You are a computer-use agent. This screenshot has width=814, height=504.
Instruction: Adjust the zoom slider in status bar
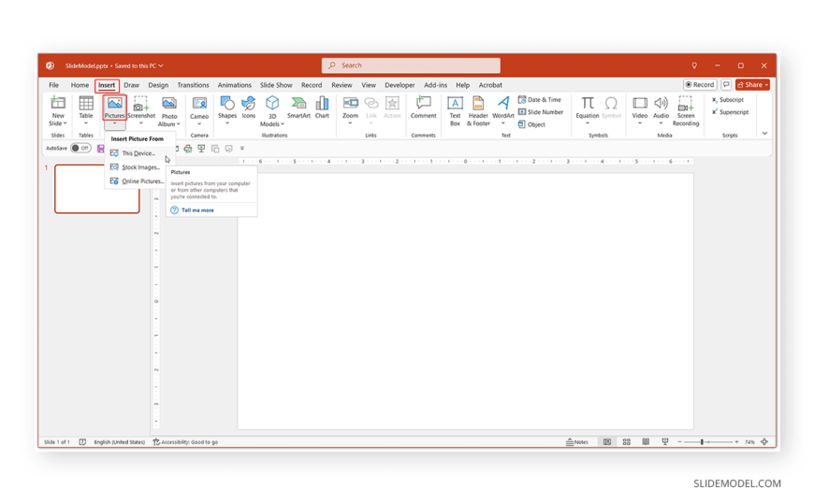pos(702,442)
